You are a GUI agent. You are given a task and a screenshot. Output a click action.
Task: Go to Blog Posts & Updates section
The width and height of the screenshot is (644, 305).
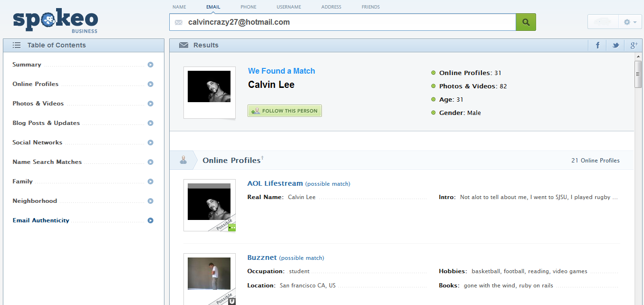[46, 123]
